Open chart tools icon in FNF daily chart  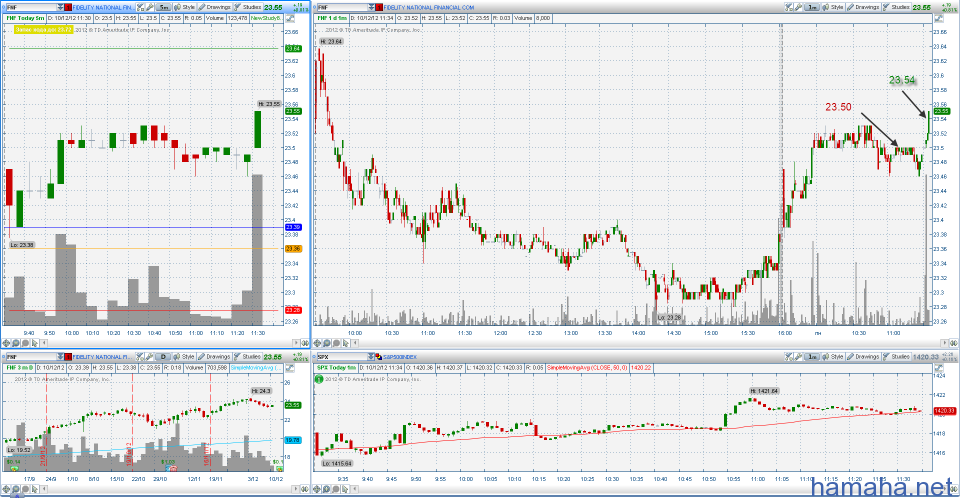tap(140, 357)
